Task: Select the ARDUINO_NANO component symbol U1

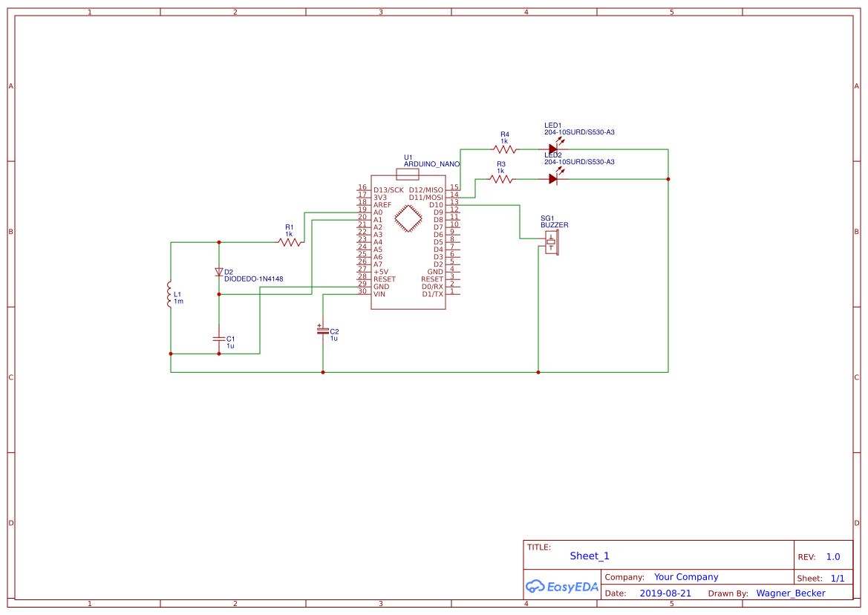Action: [408, 219]
